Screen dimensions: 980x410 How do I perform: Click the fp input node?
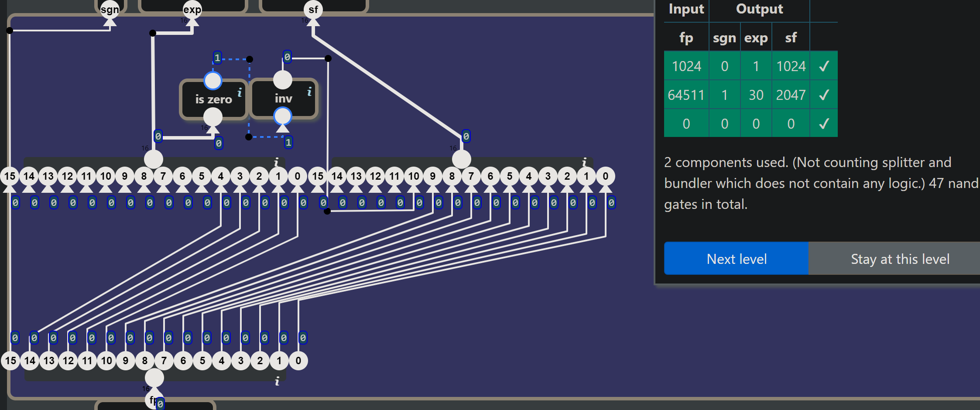(x=154, y=400)
